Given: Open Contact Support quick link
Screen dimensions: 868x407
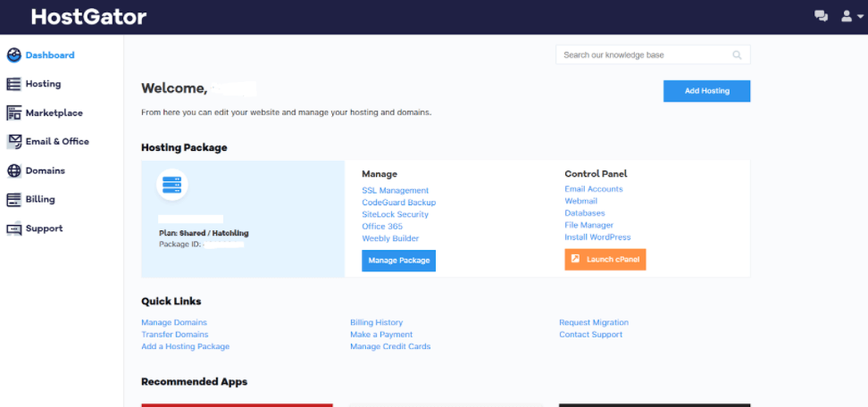Looking at the screenshot, I should 590,335.
